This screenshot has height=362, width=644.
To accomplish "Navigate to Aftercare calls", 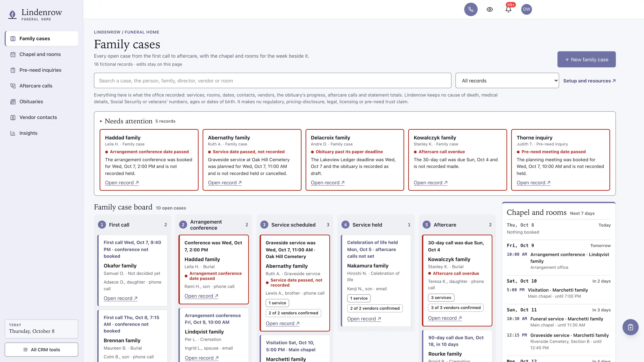I will coord(41,86).
